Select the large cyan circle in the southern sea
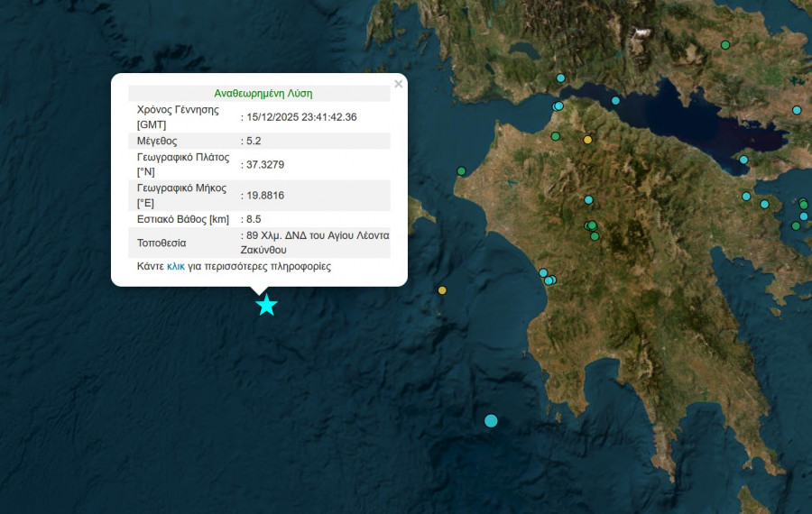The image size is (812, 514). pyautogui.click(x=491, y=420)
